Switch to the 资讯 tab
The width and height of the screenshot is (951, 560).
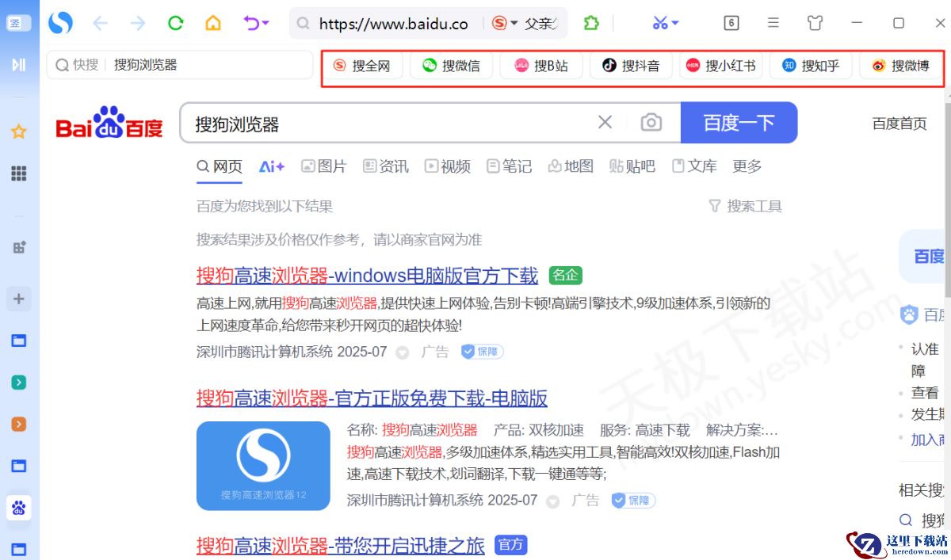(386, 166)
